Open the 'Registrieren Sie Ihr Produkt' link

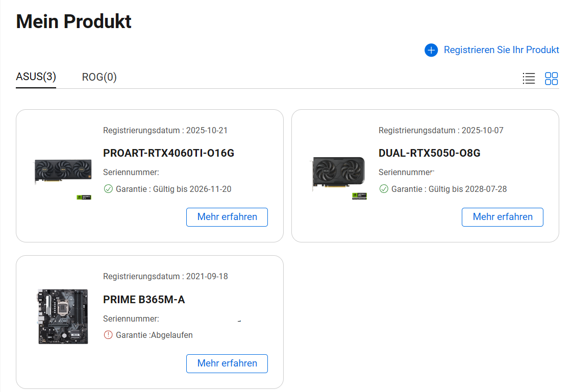[501, 50]
